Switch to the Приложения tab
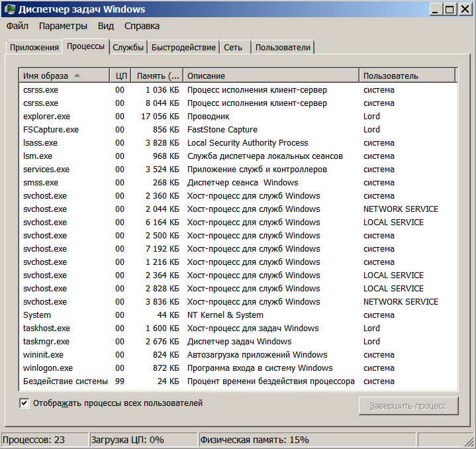The image size is (476, 449). [34, 48]
